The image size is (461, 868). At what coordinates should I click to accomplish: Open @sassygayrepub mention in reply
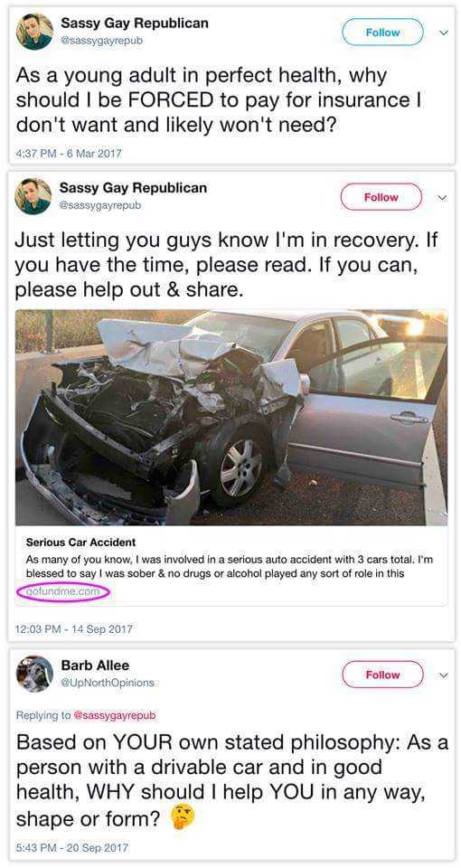click(x=115, y=715)
